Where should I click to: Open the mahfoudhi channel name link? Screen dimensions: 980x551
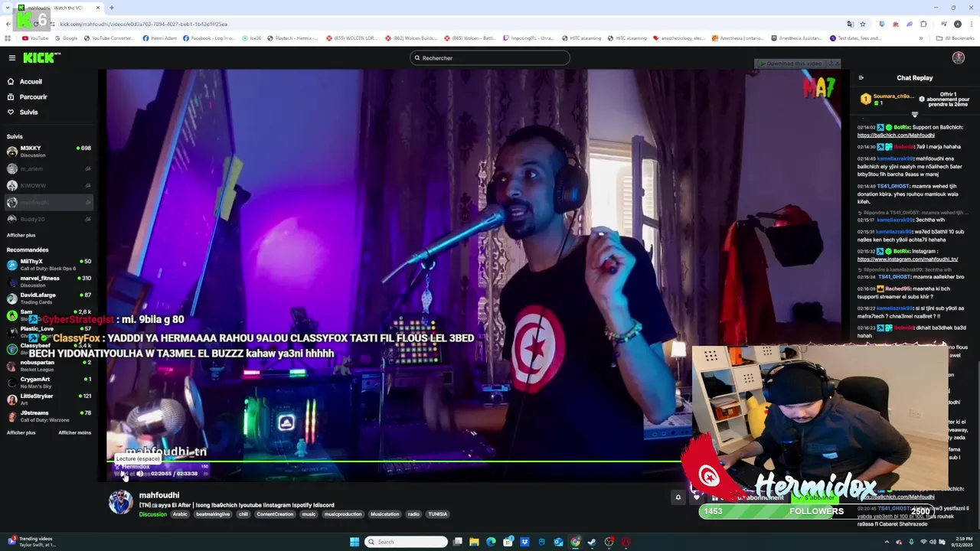[x=159, y=495]
